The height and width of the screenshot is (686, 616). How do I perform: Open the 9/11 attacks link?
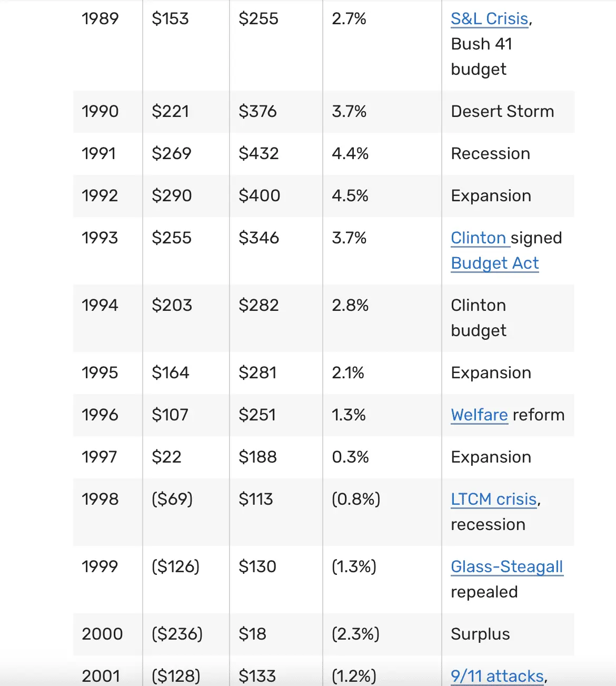(x=497, y=675)
